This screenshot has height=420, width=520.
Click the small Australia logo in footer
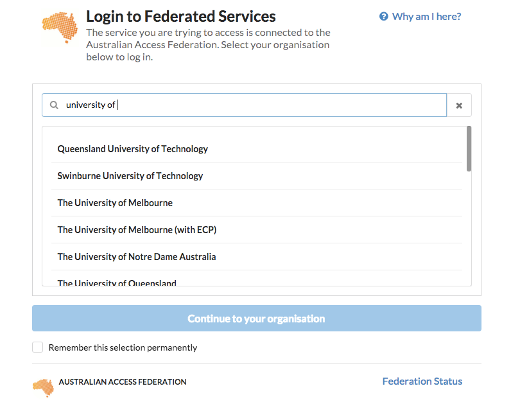click(43, 387)
